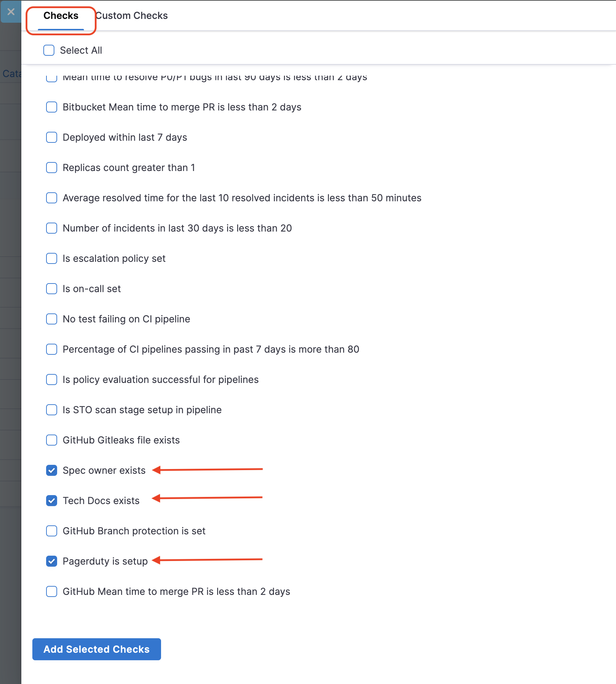
Task: Enable Bitbucket Mean time to merge PR check
Action: [52, 107]
